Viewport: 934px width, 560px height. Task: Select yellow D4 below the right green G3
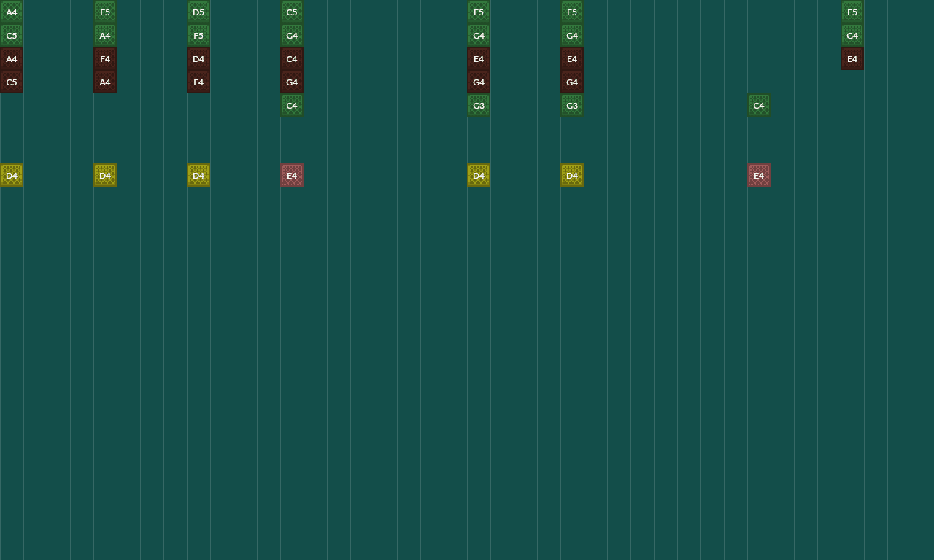pos(572,175)
